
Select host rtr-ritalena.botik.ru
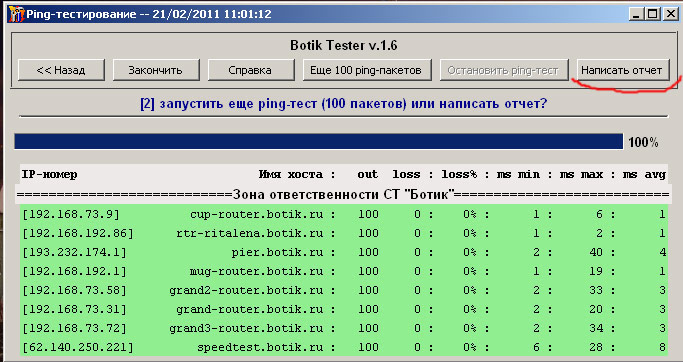(x=250, y=233)
